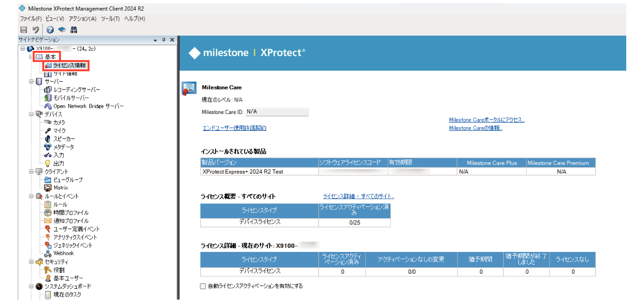The image size is (644, 304).
Task: Select the ジェネリックイベント icon
Action: click(x=48, y=245)
